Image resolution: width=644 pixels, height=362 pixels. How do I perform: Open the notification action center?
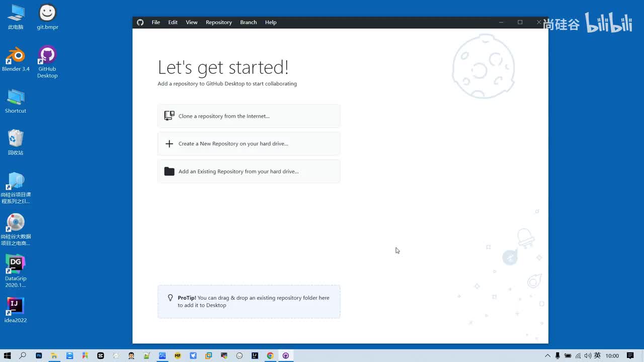[630, 355]
